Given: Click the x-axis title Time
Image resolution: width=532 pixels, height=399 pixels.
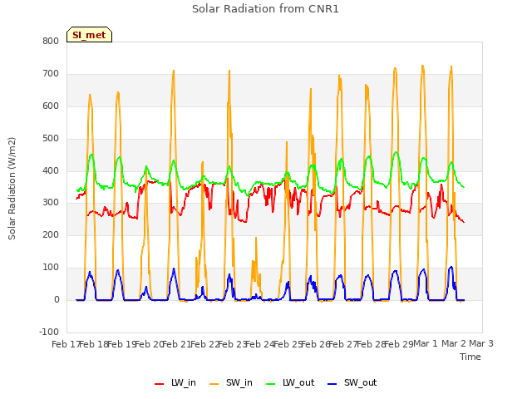Looking at the screenshot, I should click(470, 357).
